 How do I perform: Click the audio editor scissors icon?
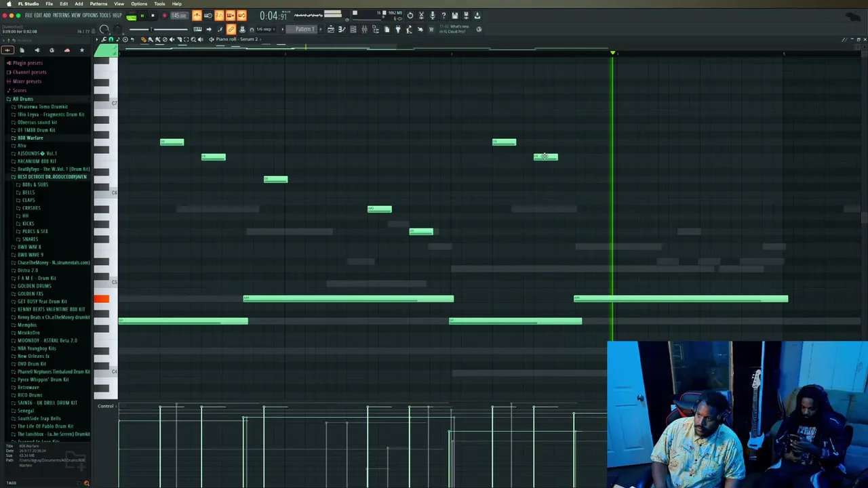coord(421,16)
